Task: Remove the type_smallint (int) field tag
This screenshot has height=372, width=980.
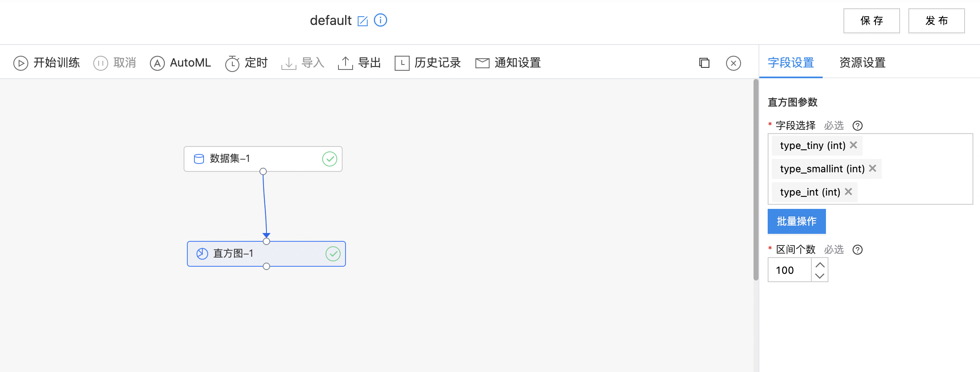Action: 873,168
